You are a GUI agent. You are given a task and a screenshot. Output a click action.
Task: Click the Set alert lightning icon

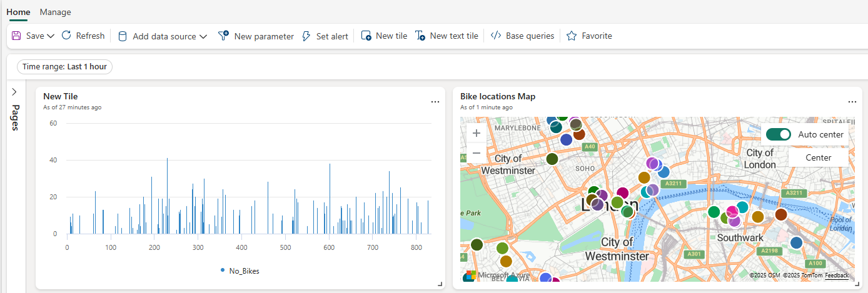click(x=306, y=36)
